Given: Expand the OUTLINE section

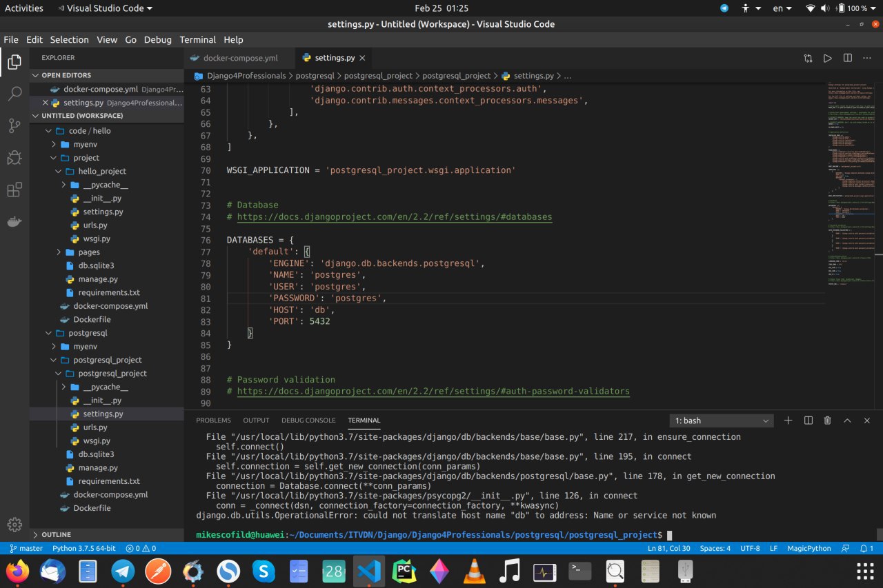Looking at the screenshot, I should [x=107, y=535].
